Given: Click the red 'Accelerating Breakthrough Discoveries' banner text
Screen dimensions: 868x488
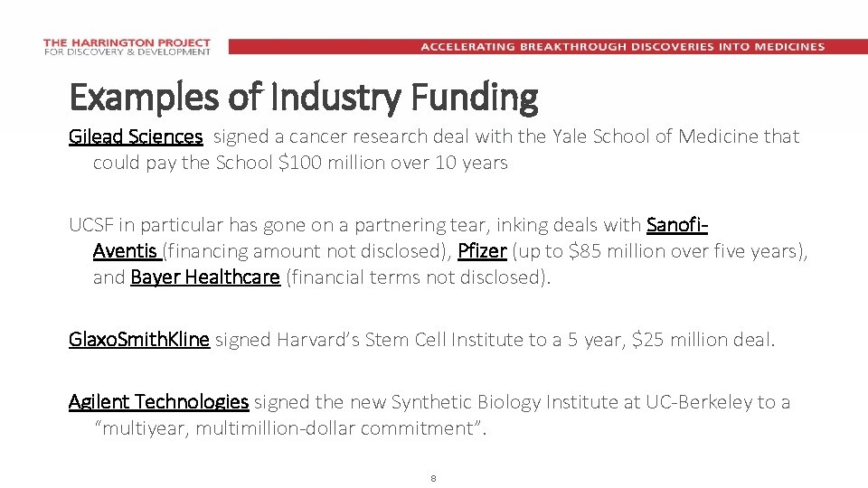Looking at the screenshot, I should coord(622,47).
